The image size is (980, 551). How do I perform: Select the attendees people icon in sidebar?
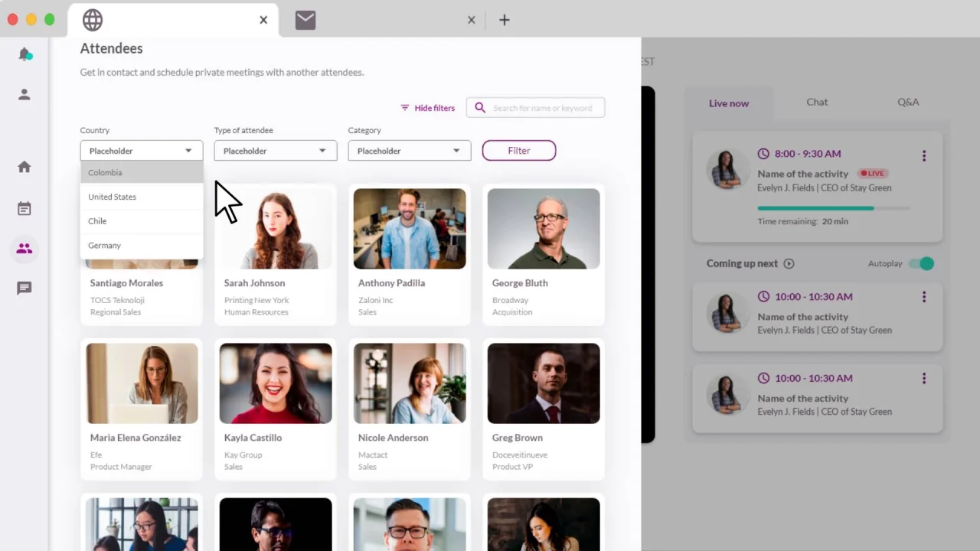point(24,249)
